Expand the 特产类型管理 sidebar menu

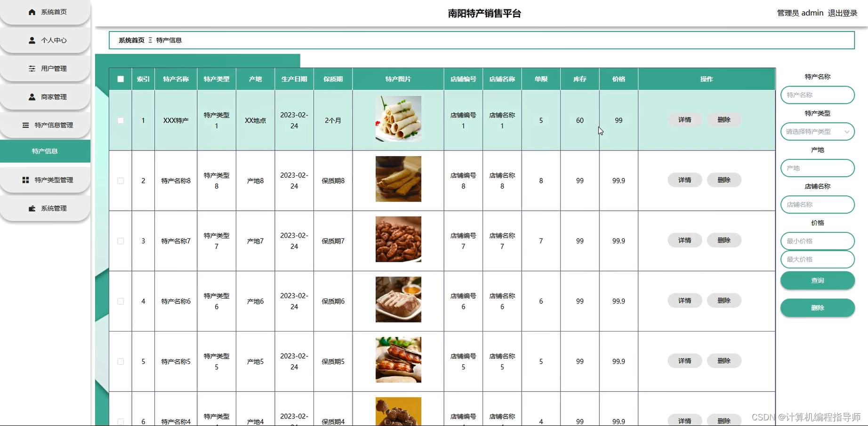click(45, 180)
